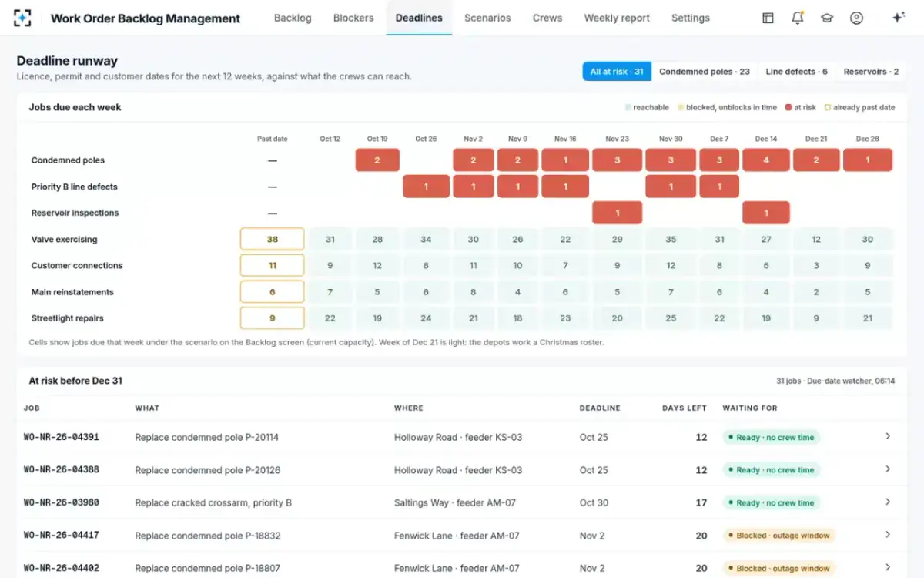
Task: Click job ID WO-NR-26-04402
Action: point(62,568)
